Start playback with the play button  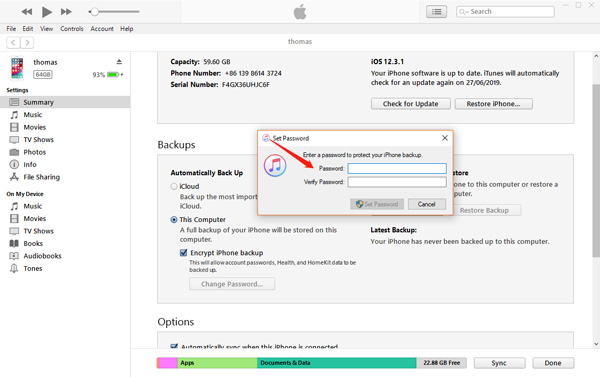click(x=47, y=12)
